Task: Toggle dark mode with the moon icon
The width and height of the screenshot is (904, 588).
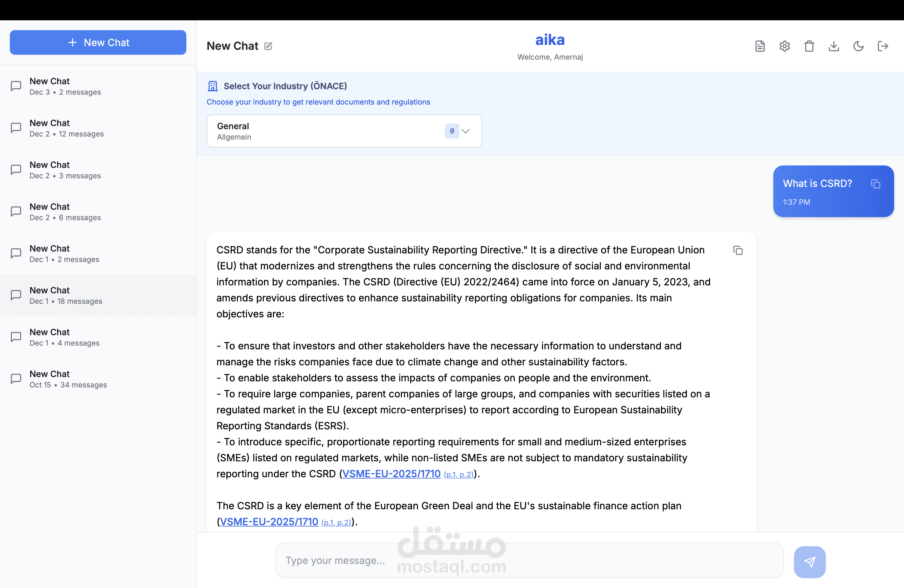Action: pyautogui.click(x=858, y=46)
